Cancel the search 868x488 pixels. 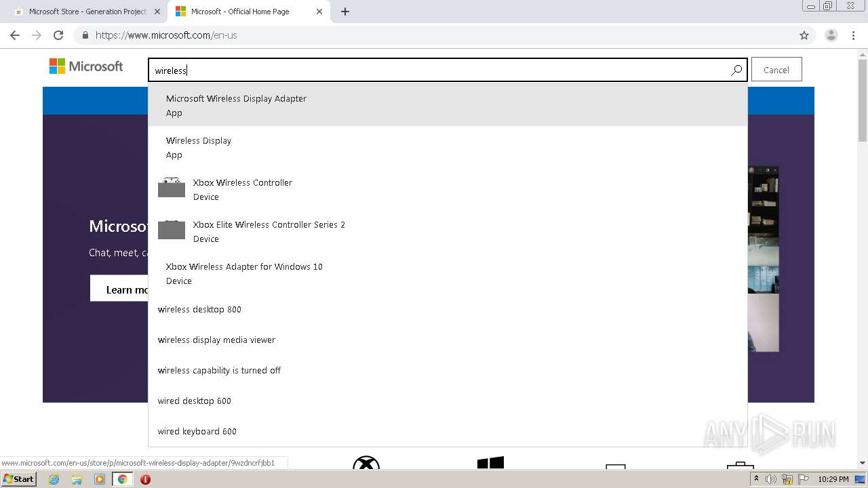coord(776,70)
